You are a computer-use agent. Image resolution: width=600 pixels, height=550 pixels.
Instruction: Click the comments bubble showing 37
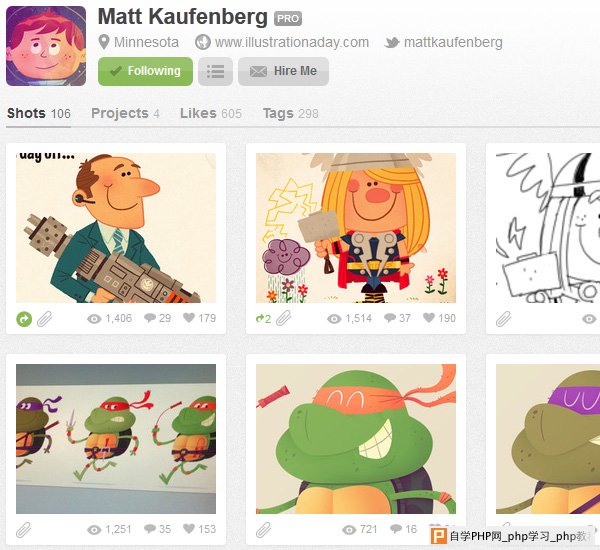(x=390, y=318)
